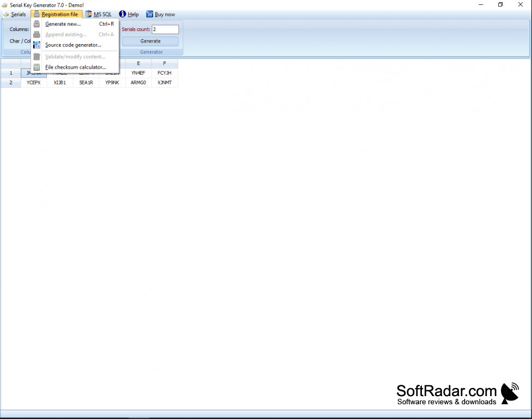532x419 pixels.
Task: Click the File checksum calculator icon
Action: (37, 67)
